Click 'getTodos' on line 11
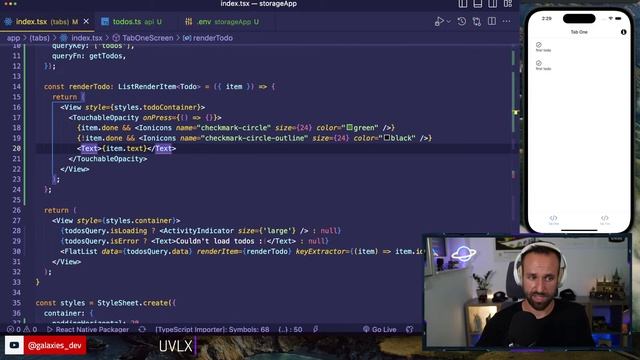The height and width of the screenshot is (360, 640). click(106, 56)
